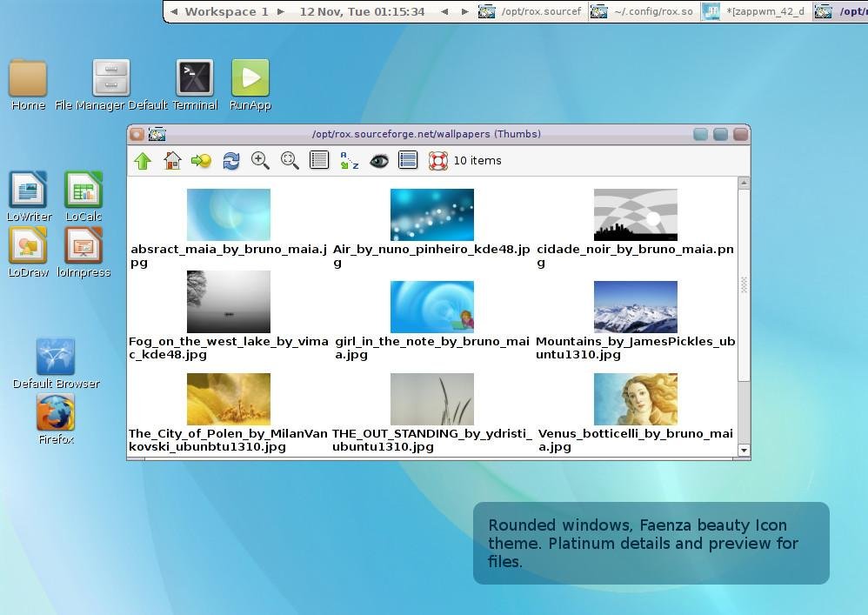
Task: Click the auto-size magnifier icon
Action: 290,161
